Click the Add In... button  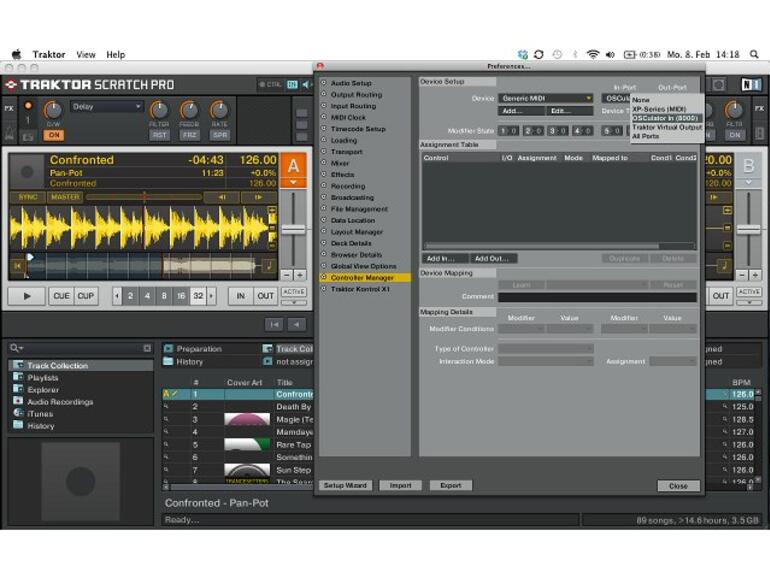click(441, 258)
